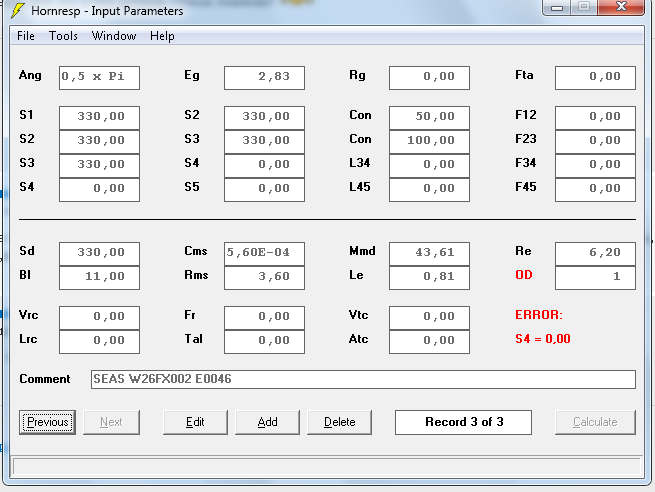
Task: Click the F34 input field
Action: coord(595,166)
